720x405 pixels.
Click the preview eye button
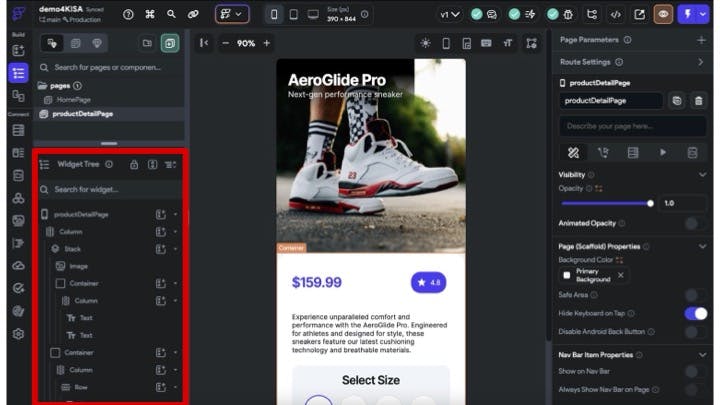coord(663,14)
